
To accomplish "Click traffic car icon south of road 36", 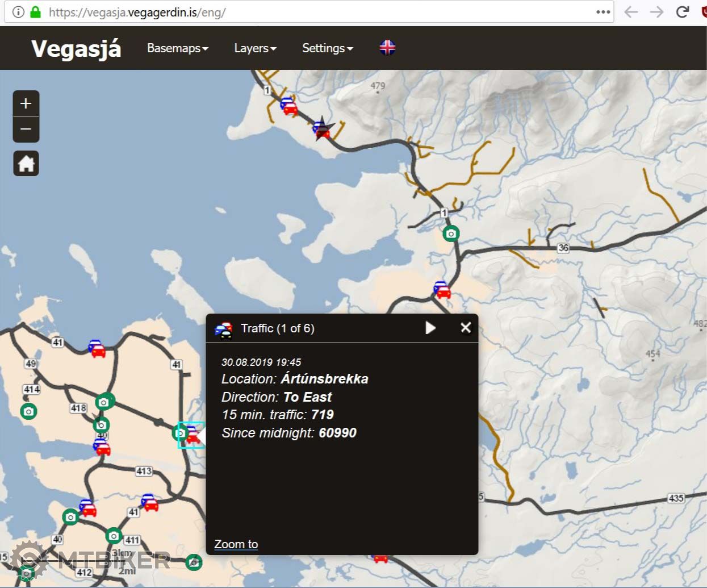I will [x=442, y=290].
